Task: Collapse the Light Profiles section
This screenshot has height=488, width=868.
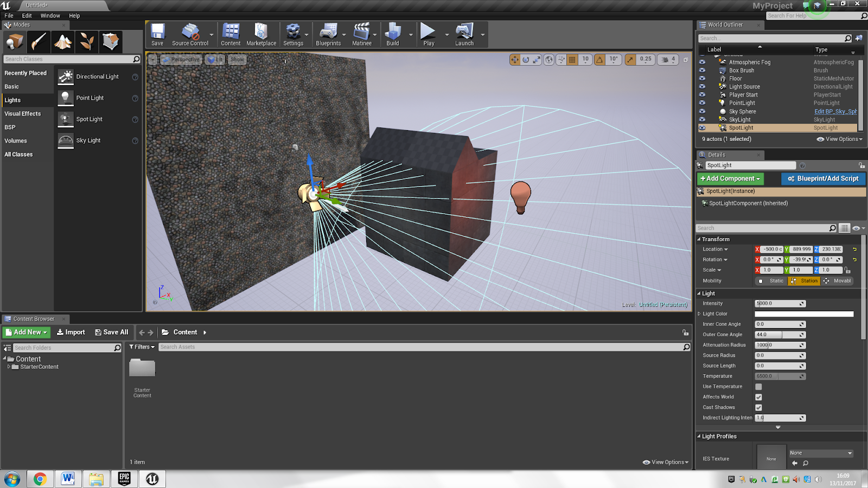Action: point(699,436)
